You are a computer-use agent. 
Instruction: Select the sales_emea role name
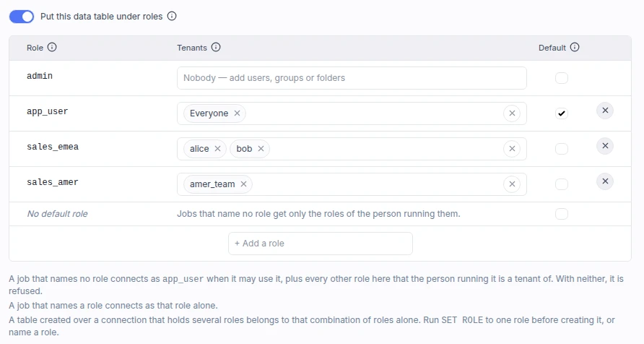coord(53,147)
